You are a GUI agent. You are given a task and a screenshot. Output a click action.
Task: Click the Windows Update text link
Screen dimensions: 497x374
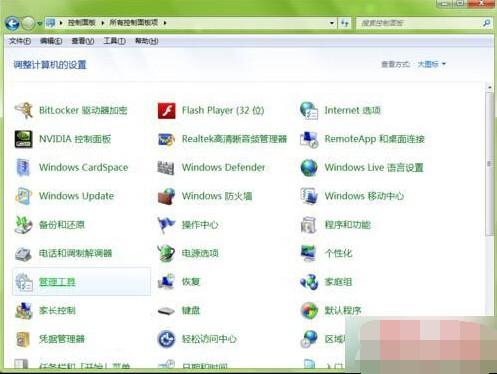tap(76, 196)
